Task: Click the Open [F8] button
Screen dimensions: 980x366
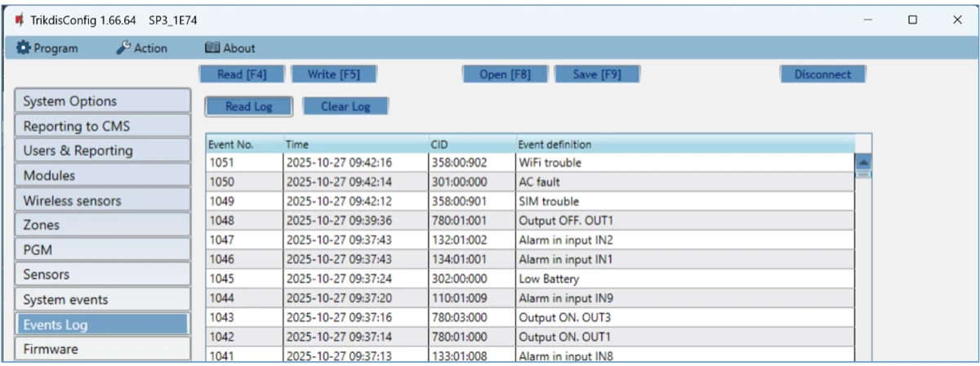Action: tap(505, 74)
